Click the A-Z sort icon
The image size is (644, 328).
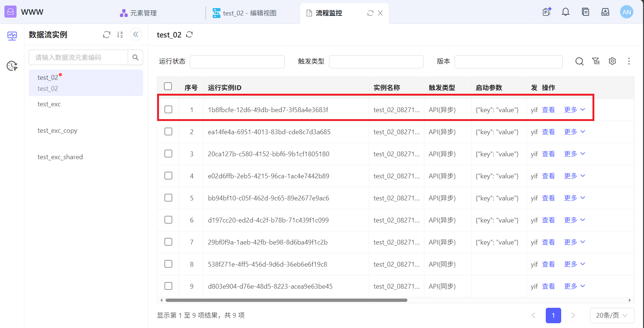[x=120, y=35]
